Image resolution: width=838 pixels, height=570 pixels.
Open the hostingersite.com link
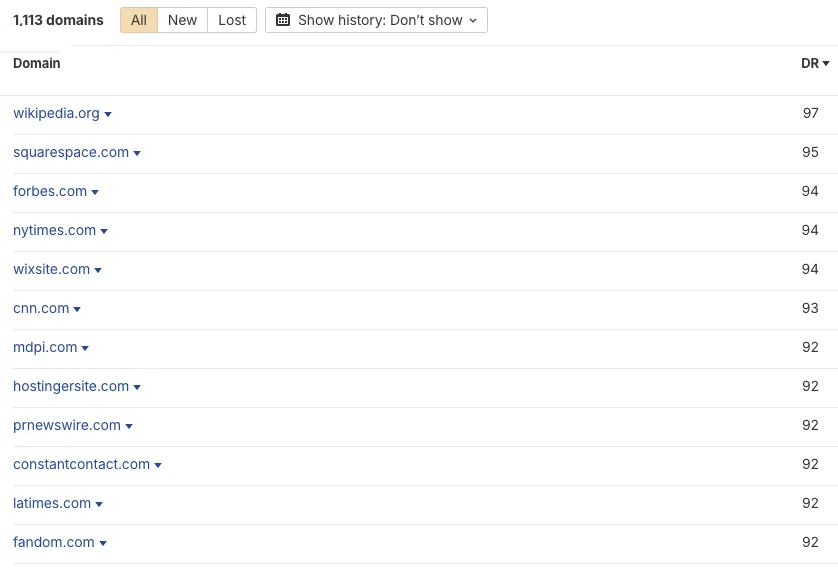71,386
